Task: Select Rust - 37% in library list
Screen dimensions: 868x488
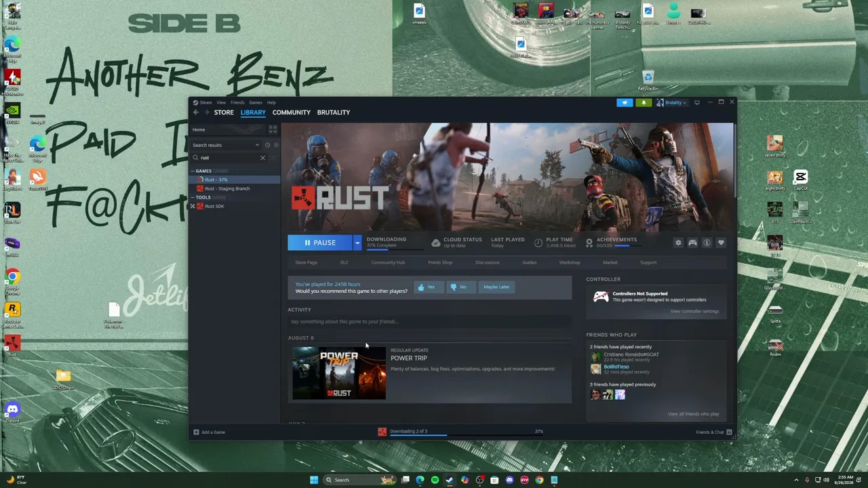Action: [x=235, y=180]
